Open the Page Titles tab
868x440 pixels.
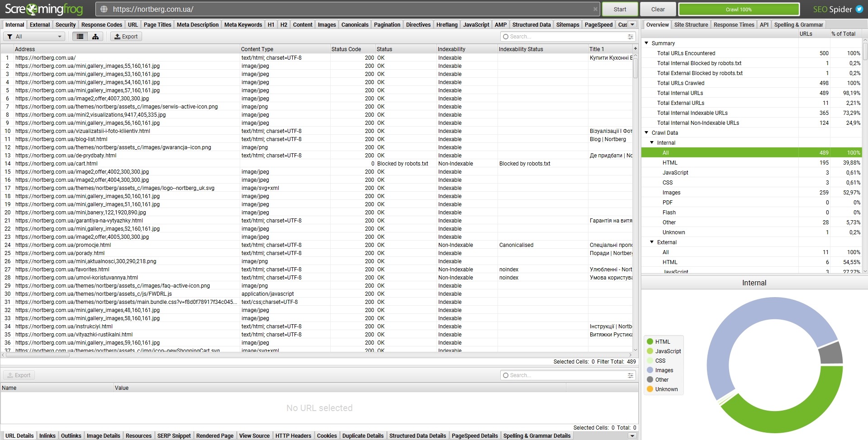pos(157,24)
